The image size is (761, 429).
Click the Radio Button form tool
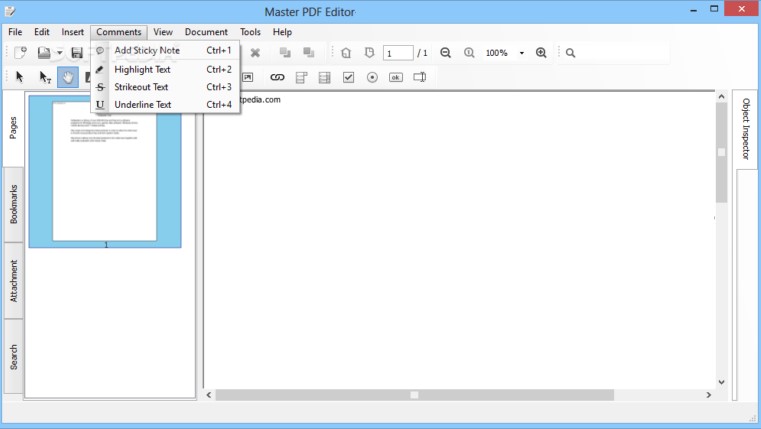372,77
